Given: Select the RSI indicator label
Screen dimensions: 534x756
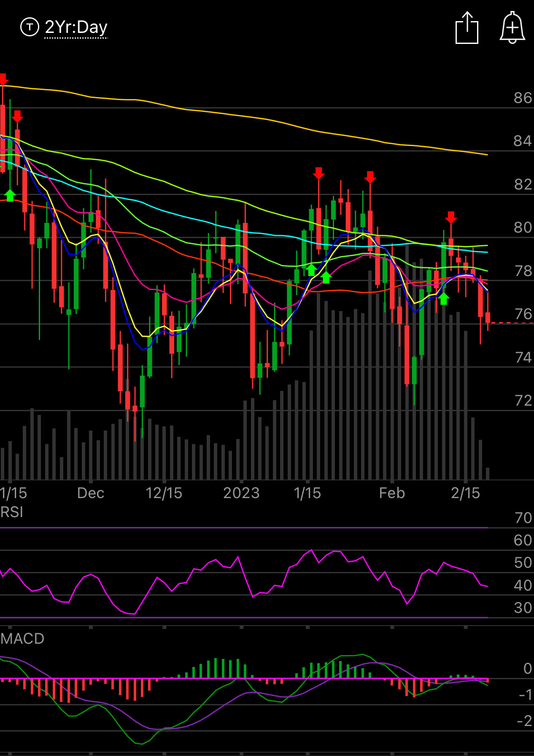Looking at the screenshot, I should point(12,512).
